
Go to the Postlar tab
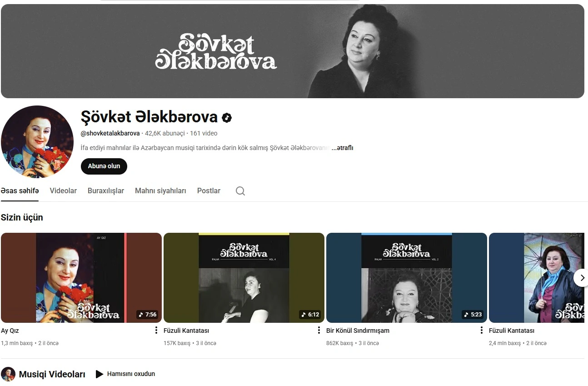[x=209, y=191]
